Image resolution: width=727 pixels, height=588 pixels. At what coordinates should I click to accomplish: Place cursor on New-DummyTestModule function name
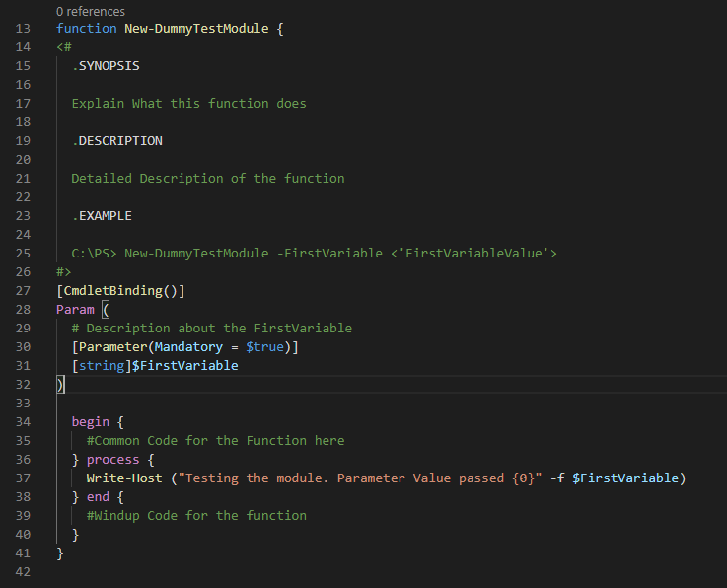tap(195, 29)
